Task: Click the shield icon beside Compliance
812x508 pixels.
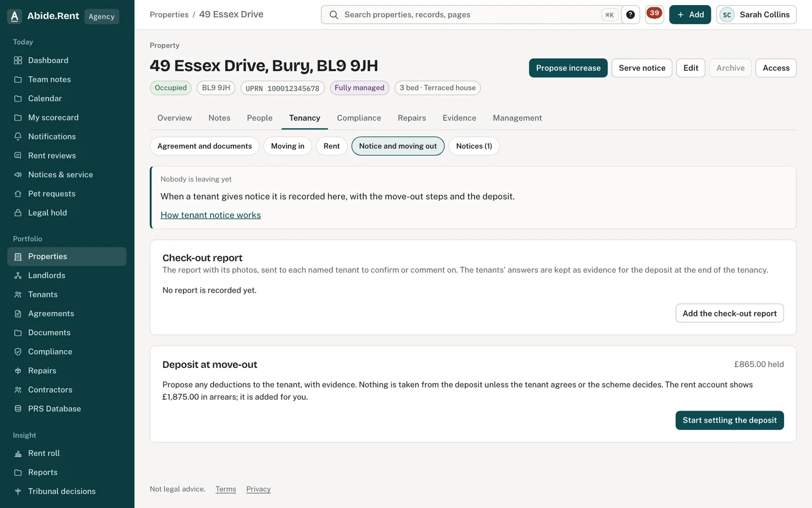Action: coord(18,352)
